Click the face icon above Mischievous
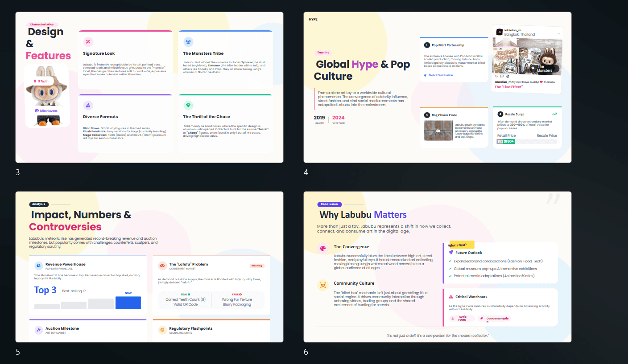 [x=37, y=110]
